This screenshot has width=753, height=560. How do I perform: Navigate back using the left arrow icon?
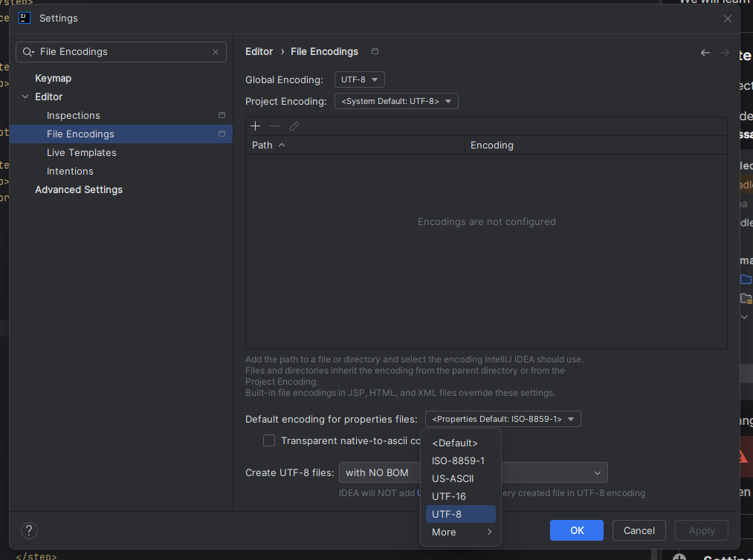[705, 52]
